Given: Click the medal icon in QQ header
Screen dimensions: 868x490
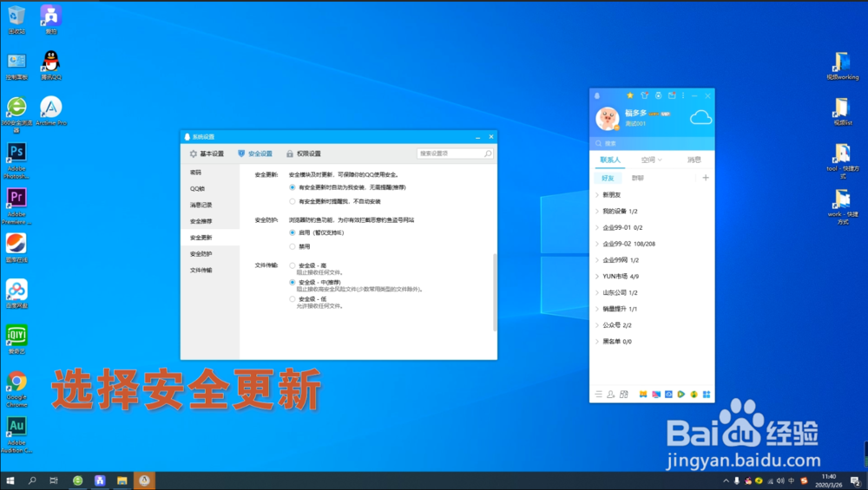Looking at the screenshot, I should [658, 95].
